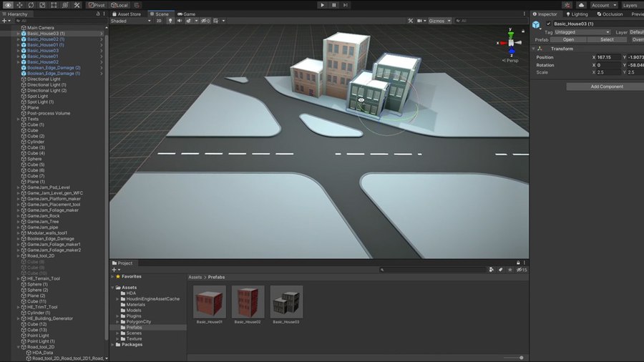Uncheck the Basic_House03 (1) active checkbox
This screenshot has width=644, height=362.
548,24
